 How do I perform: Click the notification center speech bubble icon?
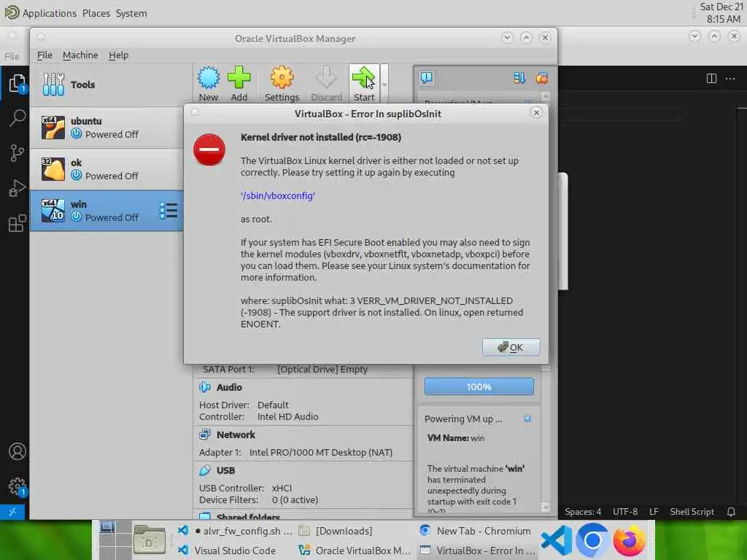pyautogui.click(x=426, y=77)
